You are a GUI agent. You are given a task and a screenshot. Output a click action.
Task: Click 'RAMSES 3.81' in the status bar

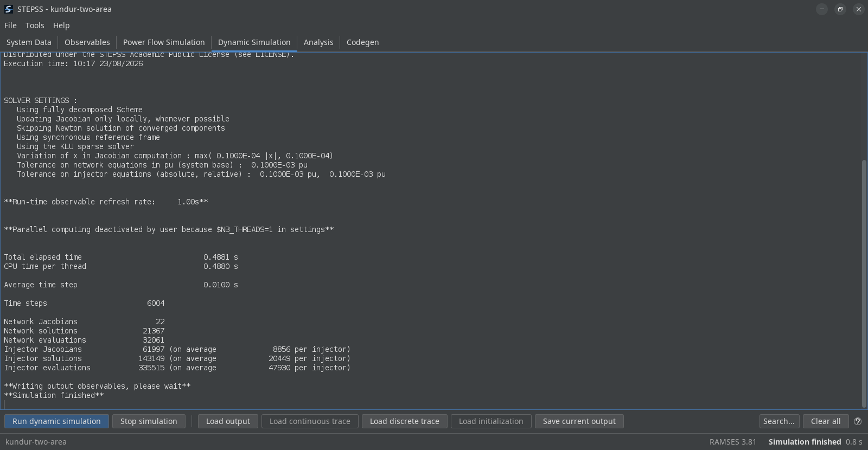[x=732, y=442]
